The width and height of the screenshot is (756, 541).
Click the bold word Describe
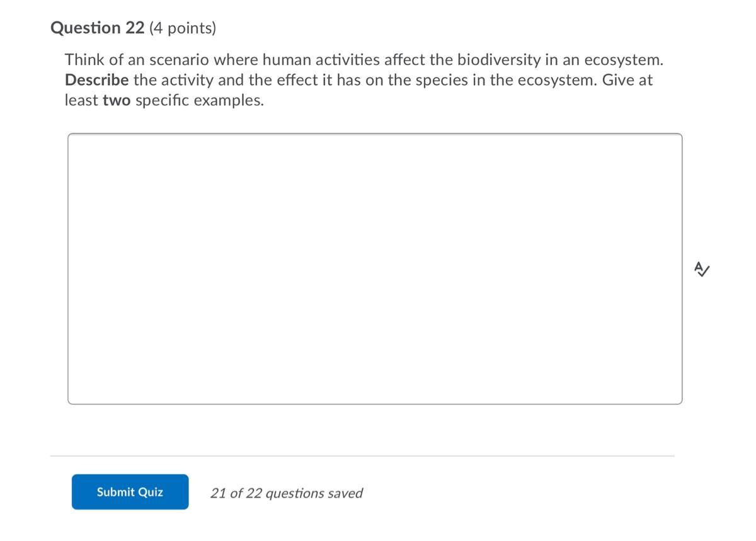click(97, 80)
